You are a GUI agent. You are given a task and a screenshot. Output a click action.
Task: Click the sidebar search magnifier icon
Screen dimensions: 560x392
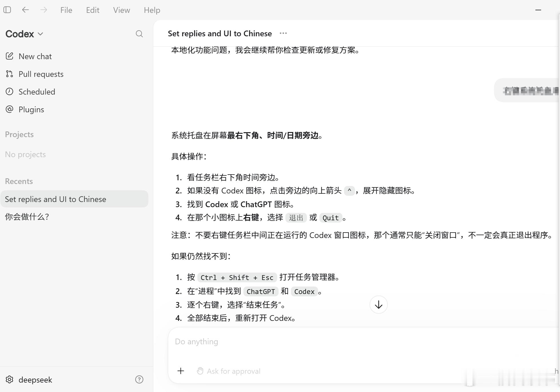[139, 34]
